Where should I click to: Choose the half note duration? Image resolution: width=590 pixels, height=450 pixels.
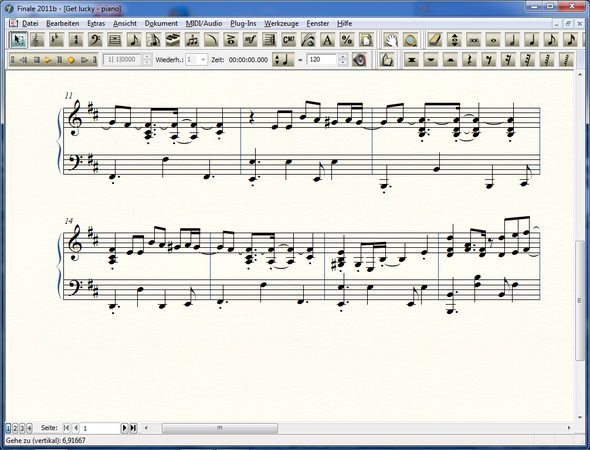click(512, 40)
